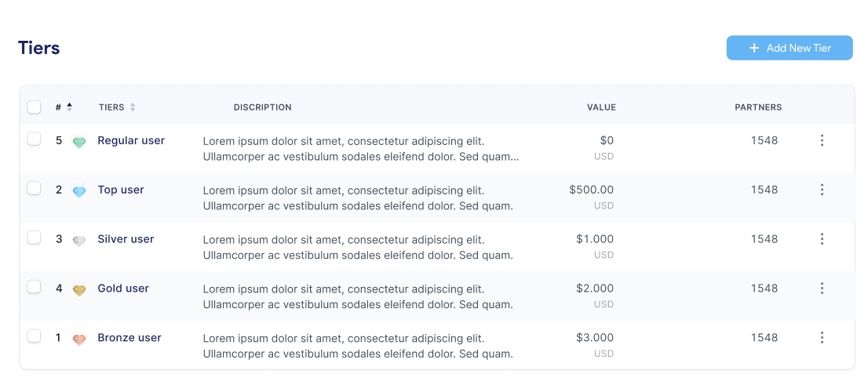
Task: Open the Top user tier link
Action: coord(121,190)
